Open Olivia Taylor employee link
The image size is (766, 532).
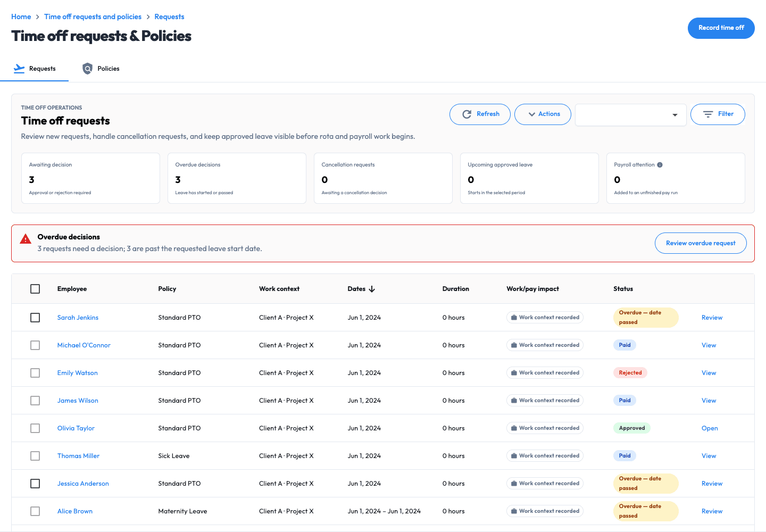(x=76, y=428)
